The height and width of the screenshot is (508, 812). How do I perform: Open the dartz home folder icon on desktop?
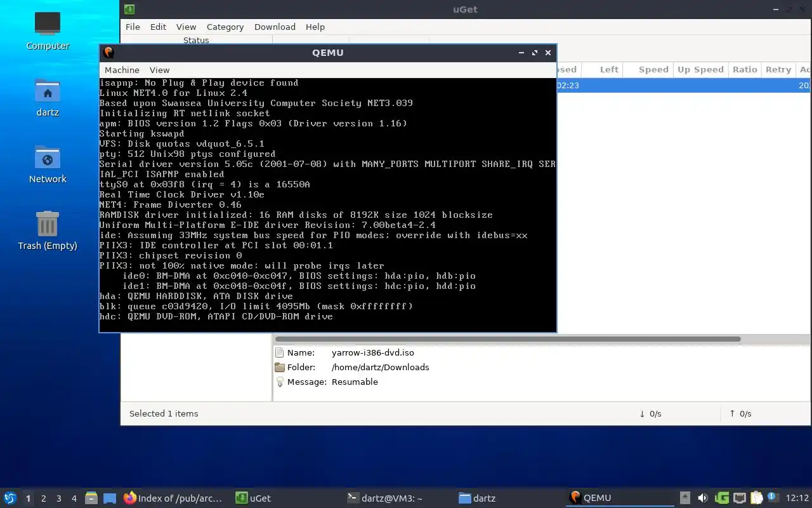(x=48, y=98)
